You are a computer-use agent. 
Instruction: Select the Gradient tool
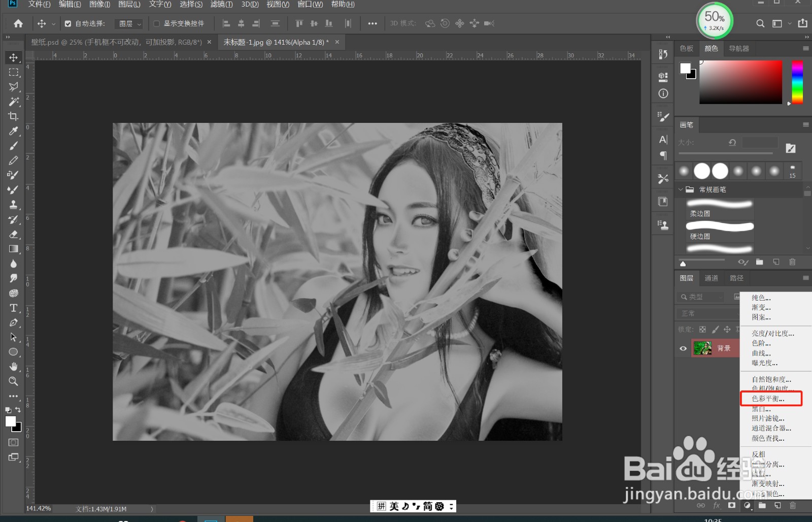(14, 249)
